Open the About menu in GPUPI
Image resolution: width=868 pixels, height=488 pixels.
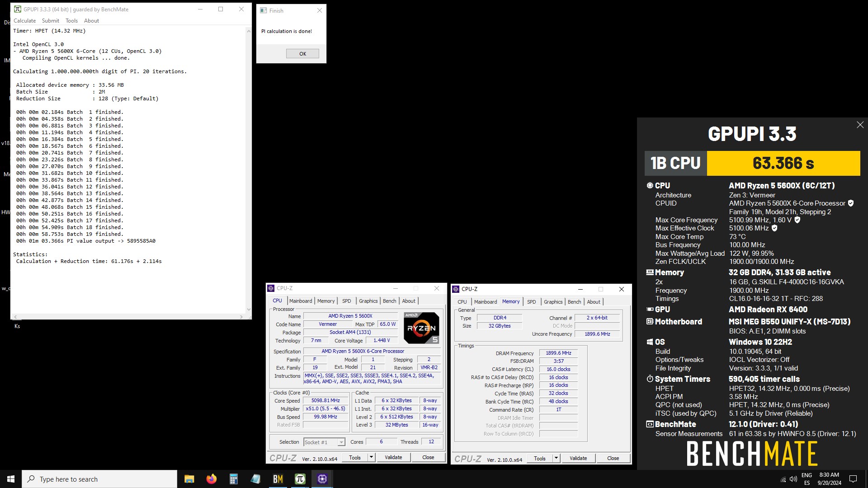tap(91, 21)
